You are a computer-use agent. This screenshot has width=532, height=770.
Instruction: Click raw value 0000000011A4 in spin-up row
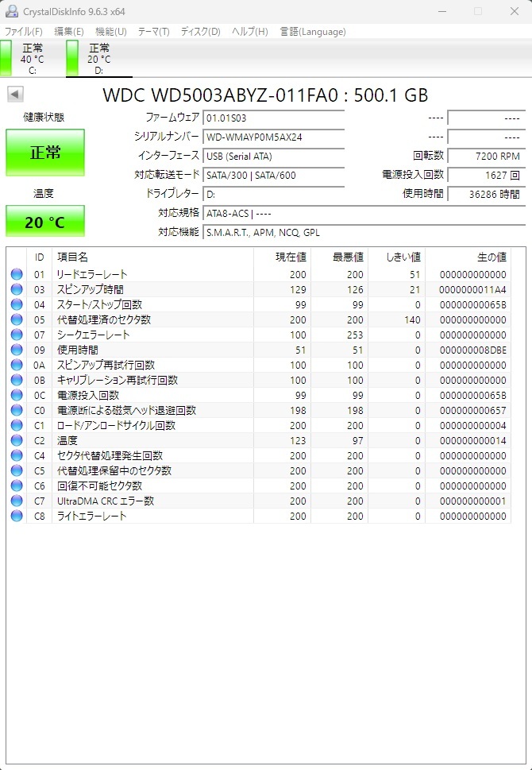point(472,290)
